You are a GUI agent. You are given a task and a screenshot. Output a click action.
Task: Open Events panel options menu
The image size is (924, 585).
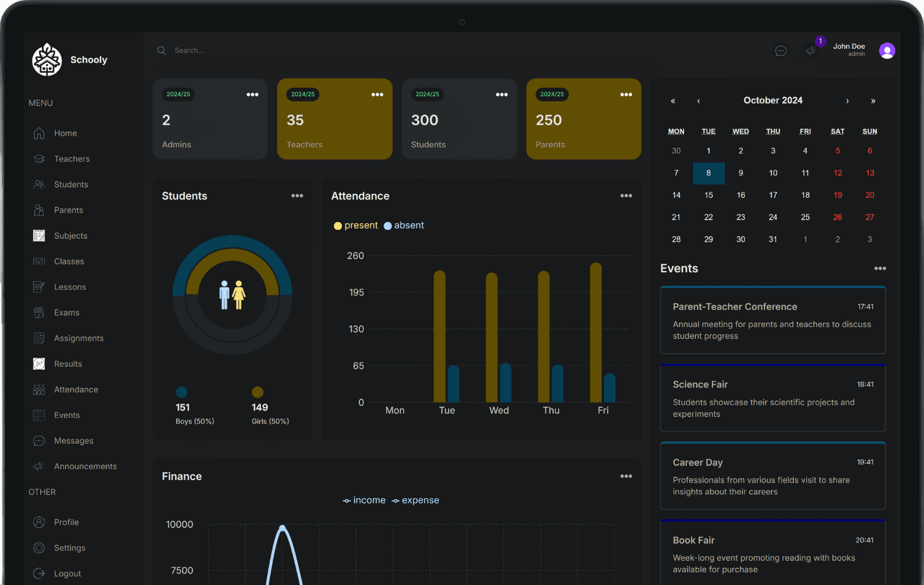click(x=880, y=269)
